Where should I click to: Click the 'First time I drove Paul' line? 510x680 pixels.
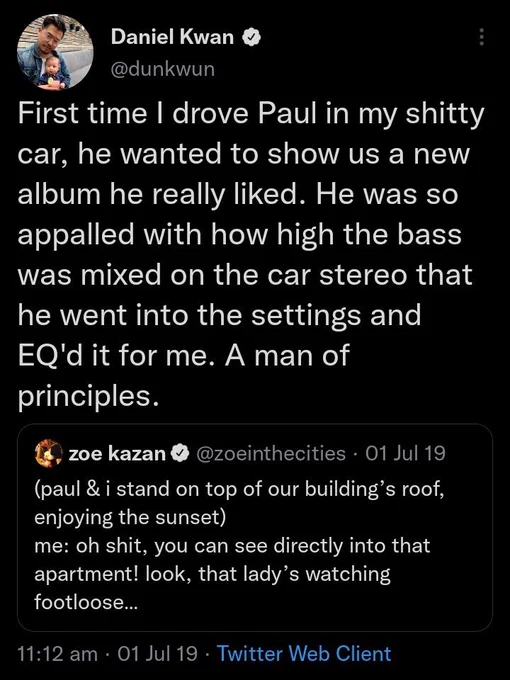(x=251, y=116)
